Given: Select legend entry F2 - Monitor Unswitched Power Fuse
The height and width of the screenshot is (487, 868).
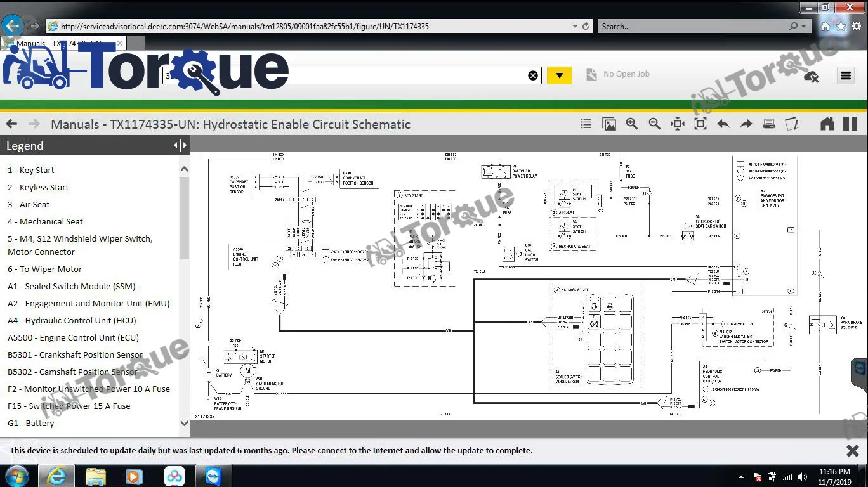Looking at the screenshot, I should tap(89, 389).
